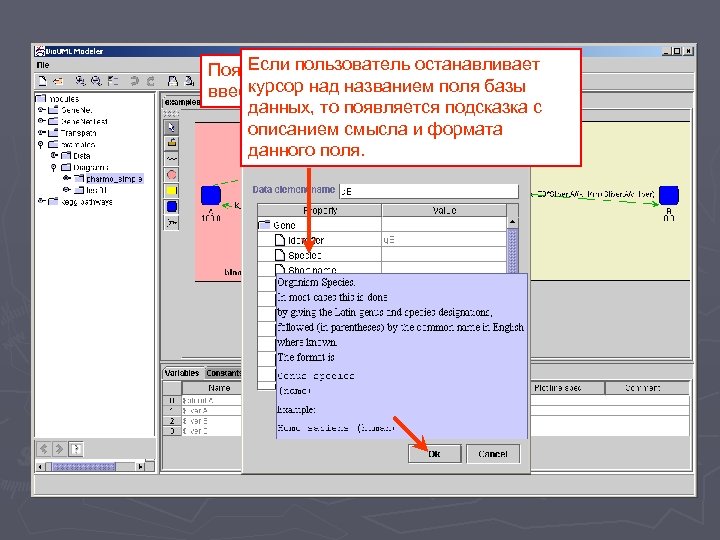Switch to the Variables tab

(182, 373)
